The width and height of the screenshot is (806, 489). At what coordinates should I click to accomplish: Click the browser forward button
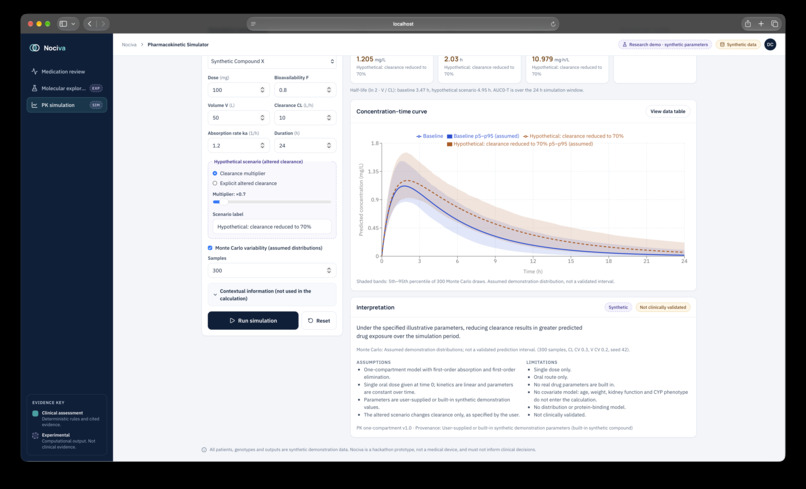[x=103, y=24]
